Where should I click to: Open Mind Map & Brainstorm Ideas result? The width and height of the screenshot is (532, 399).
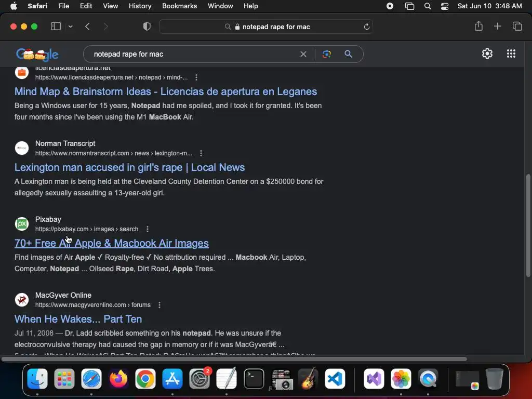[166, 91]
